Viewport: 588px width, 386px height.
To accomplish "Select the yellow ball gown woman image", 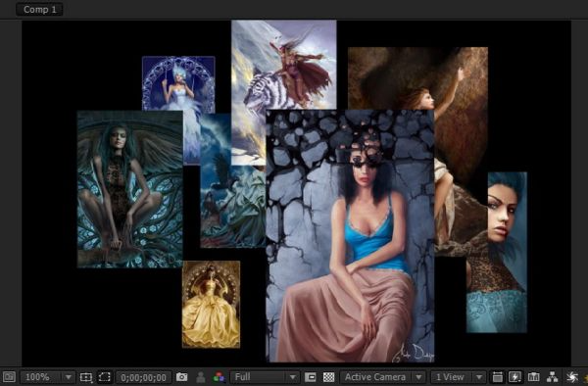I will (211, 305).
